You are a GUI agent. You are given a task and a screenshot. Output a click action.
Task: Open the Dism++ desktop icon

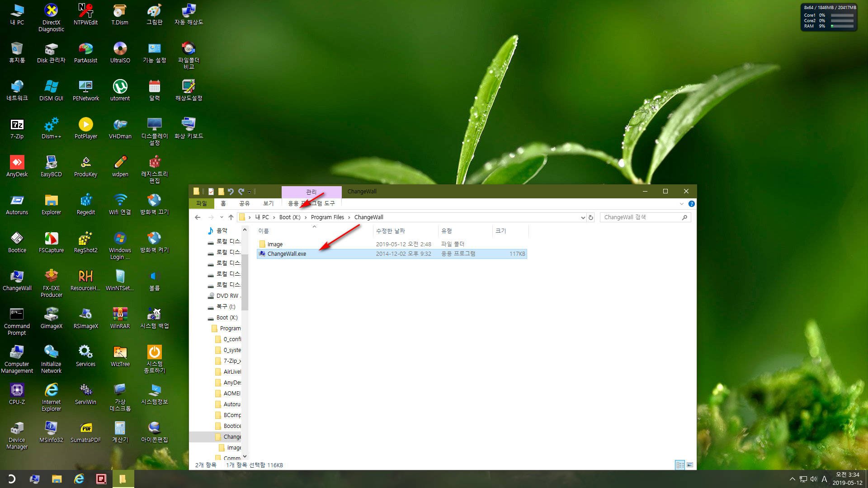point(51,128)
